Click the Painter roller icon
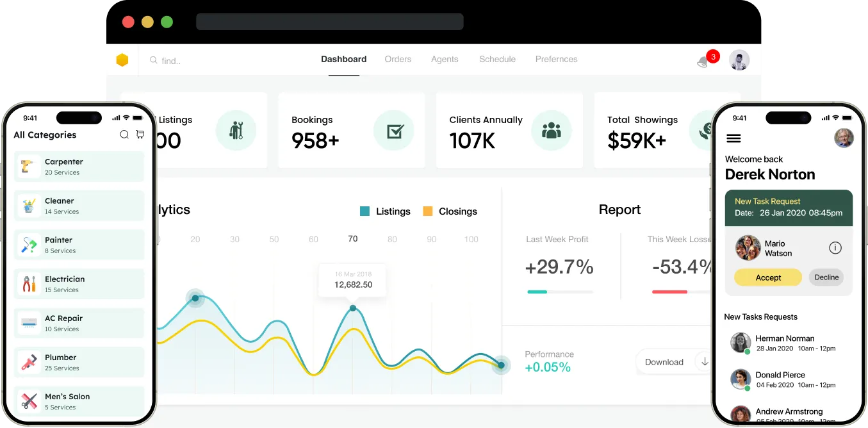868x428 pixels. point(28,245)
